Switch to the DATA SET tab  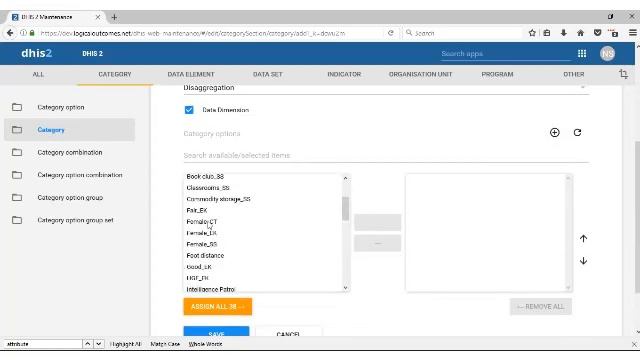[268, 74]
